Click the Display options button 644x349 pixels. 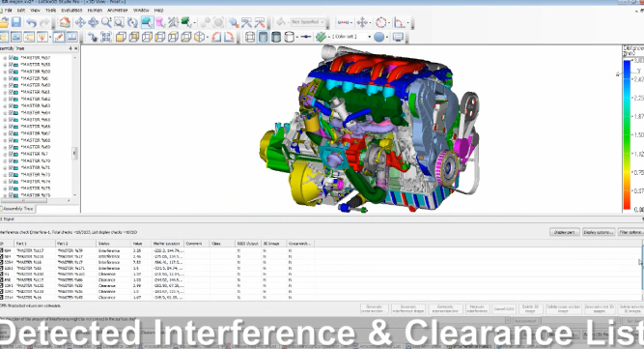[x=599, y=232]
